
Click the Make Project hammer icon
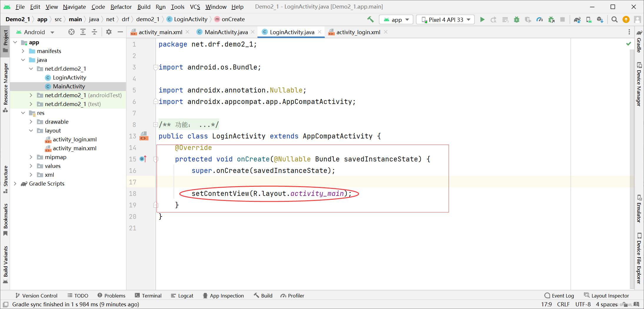[x=370, y=19]
